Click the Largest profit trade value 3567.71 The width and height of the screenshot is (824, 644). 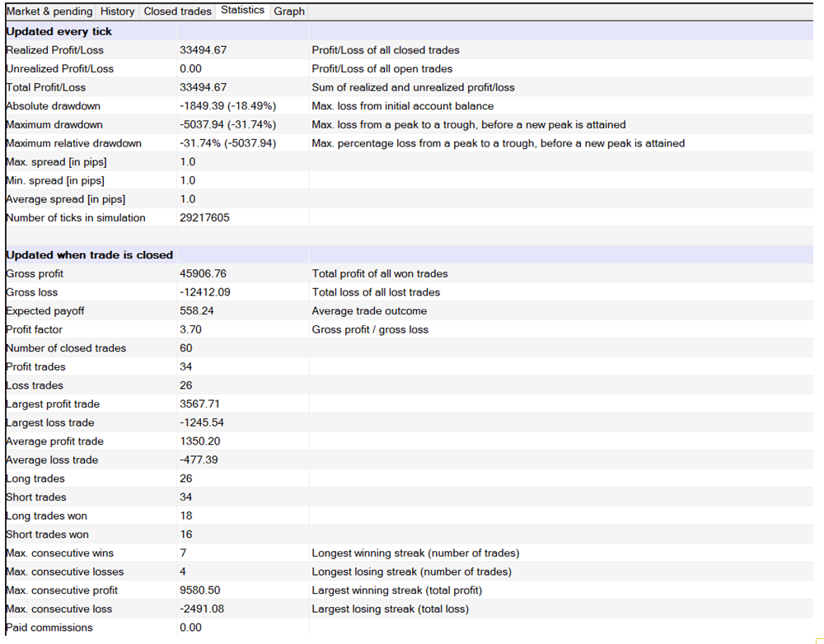point(199,404)
